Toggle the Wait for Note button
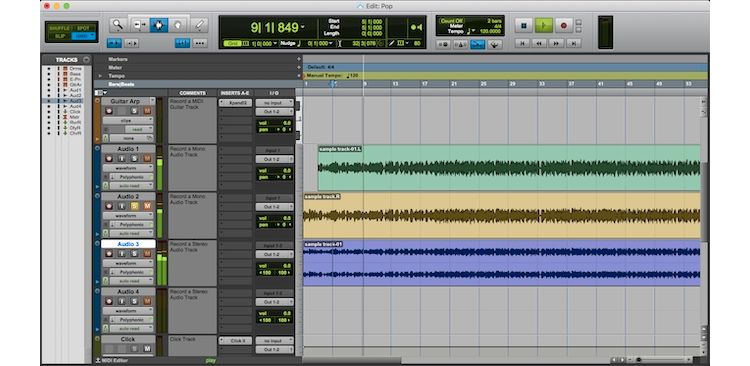Screen dimensions: 750x366 (x=443, y=44)
